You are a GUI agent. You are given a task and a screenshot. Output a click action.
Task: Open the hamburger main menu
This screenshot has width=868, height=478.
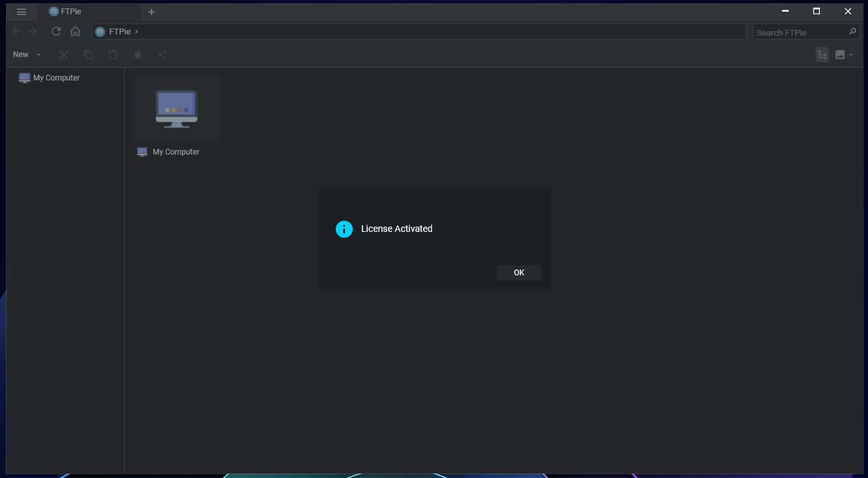(21, 12)
